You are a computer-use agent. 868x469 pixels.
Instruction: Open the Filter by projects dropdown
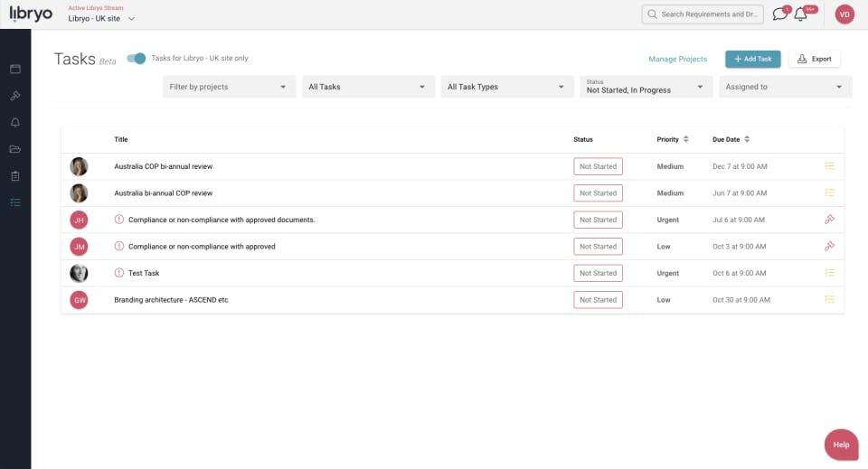229,87
